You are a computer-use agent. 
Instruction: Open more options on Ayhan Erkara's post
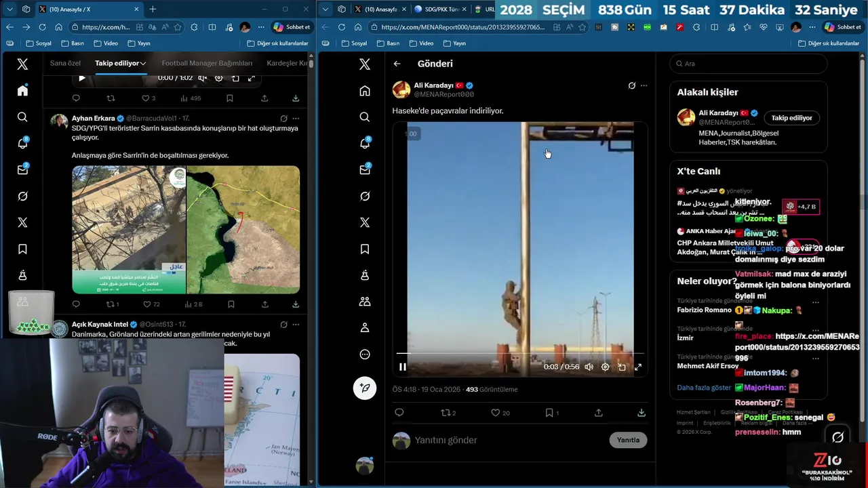(296, 118)
